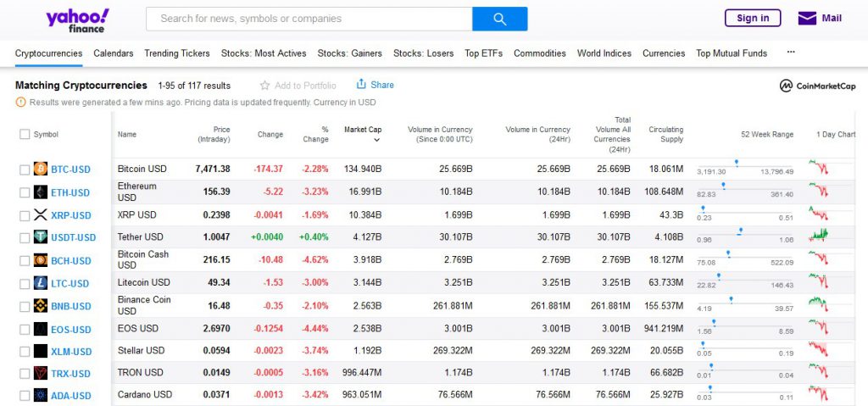868x406 pixels.
Task: Check the ADA-USD row checkbox
Action: point(25,396)
